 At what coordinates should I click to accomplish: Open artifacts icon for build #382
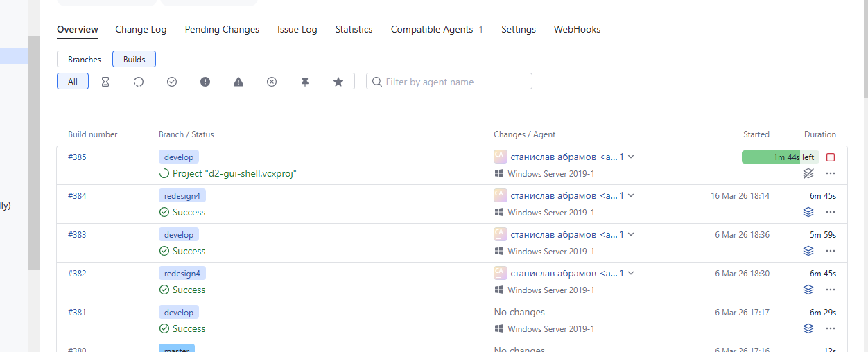(x=808, y=290)
